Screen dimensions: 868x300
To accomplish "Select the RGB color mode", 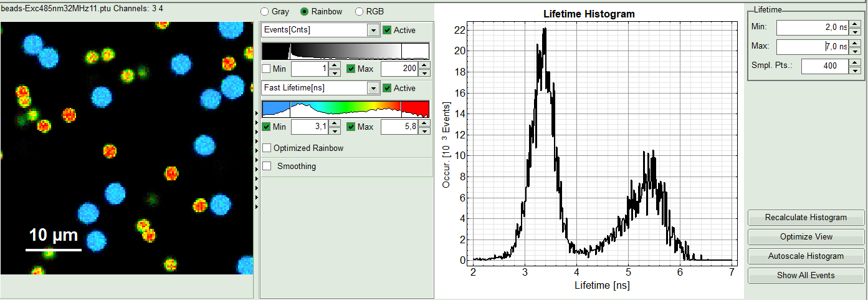I will click(x=359, y=11).
